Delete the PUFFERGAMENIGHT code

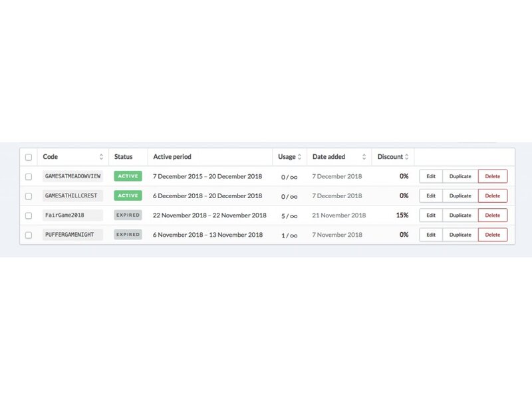[x=492, y=235]
